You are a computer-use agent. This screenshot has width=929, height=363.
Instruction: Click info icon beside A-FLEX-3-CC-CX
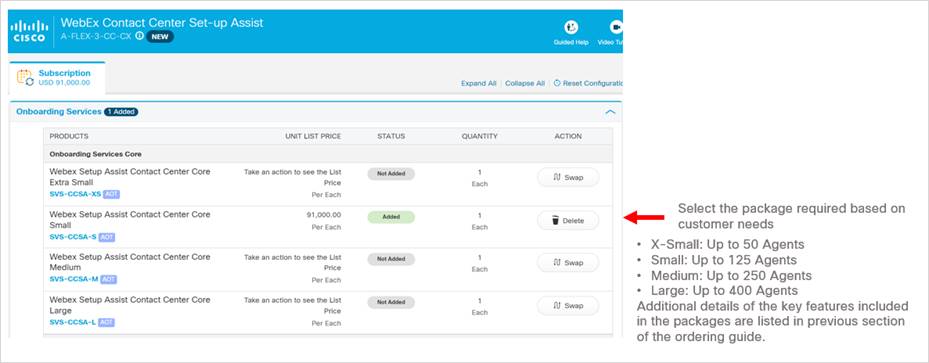(139, 36)
